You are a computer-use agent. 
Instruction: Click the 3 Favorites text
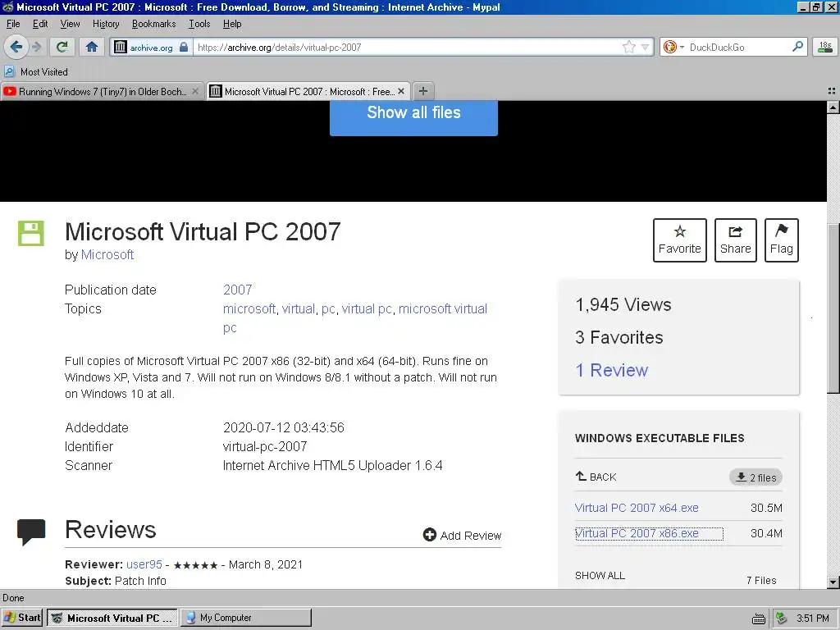[x=619, y=337]
